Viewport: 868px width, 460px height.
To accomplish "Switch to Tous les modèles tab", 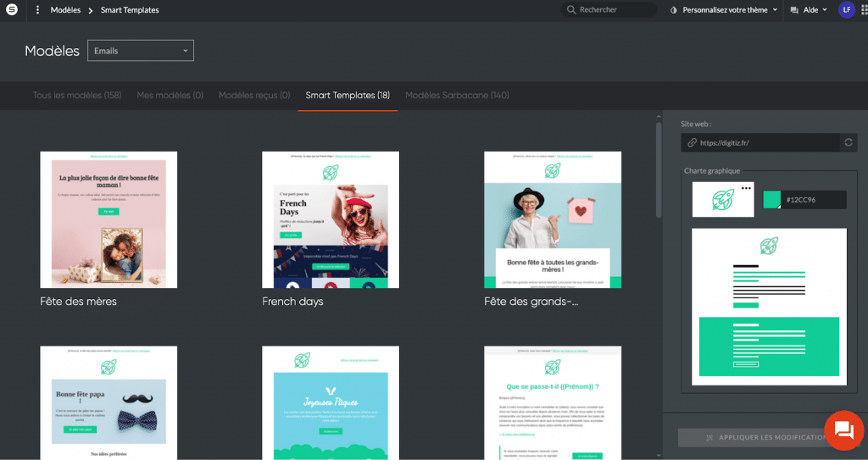I will point(77,96).
